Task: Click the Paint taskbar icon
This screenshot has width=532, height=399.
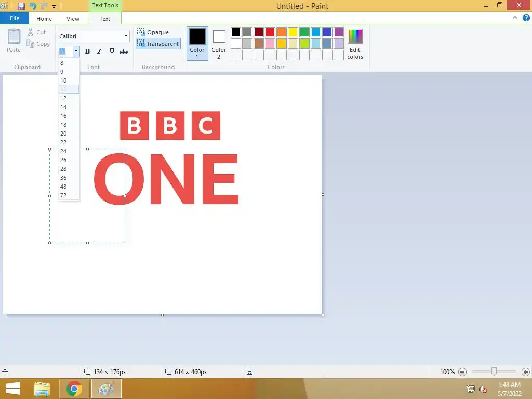Action: pos(106,389)
